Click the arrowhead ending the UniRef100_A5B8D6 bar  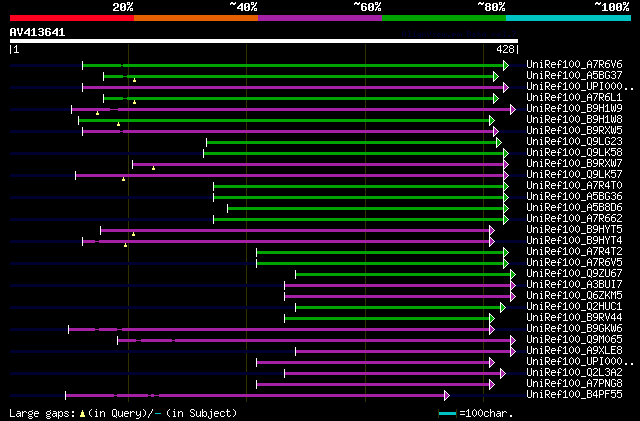tap(506, 209)
